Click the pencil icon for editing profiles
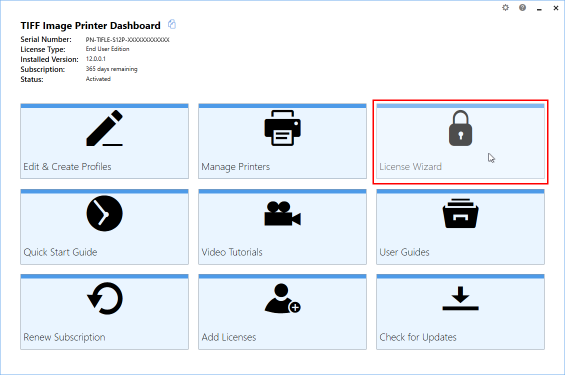Image resolution: width=565 pixels, height=375 pixels. tap(104, 128)
